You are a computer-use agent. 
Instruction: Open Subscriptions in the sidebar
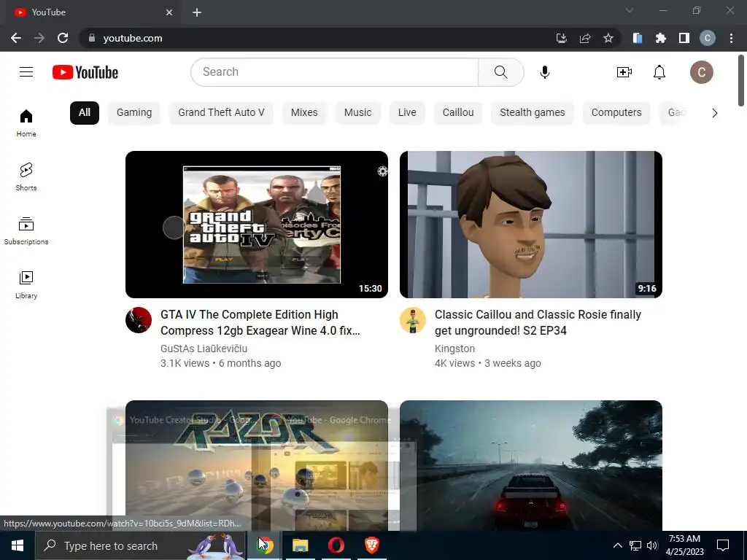pyautogui.click(x=26, y=231)
